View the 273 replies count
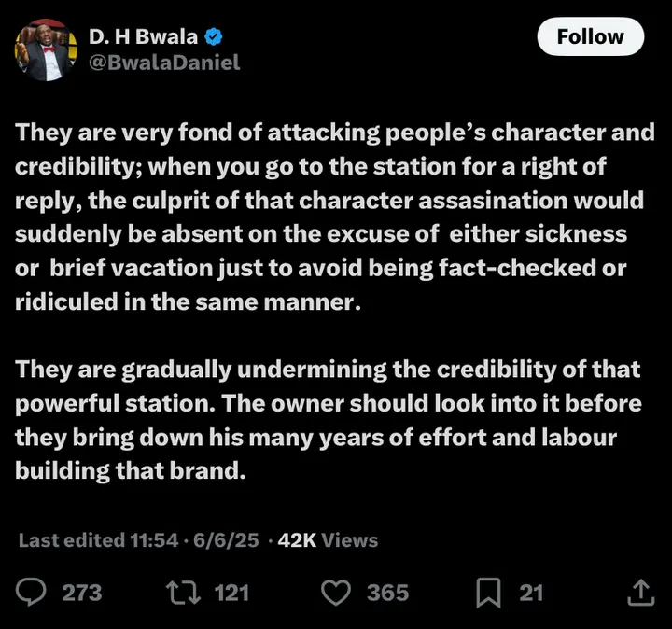The image size is (672, 629). pos(81,592)
